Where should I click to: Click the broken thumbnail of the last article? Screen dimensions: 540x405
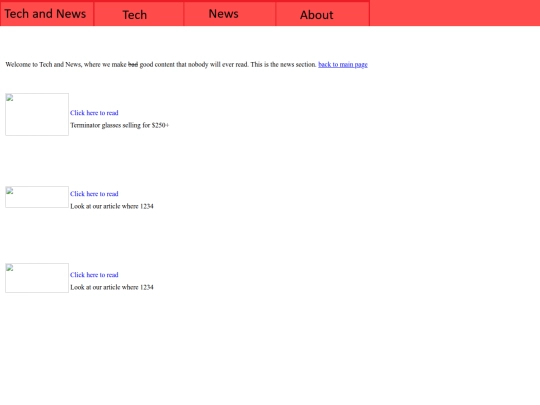37,278
